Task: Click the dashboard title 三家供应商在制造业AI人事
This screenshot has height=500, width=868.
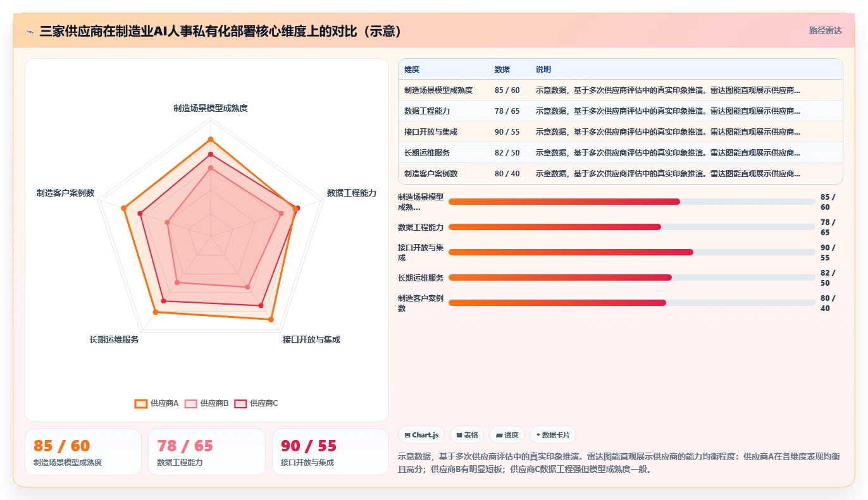Action: pyautogui.click(x=221, y=31)
